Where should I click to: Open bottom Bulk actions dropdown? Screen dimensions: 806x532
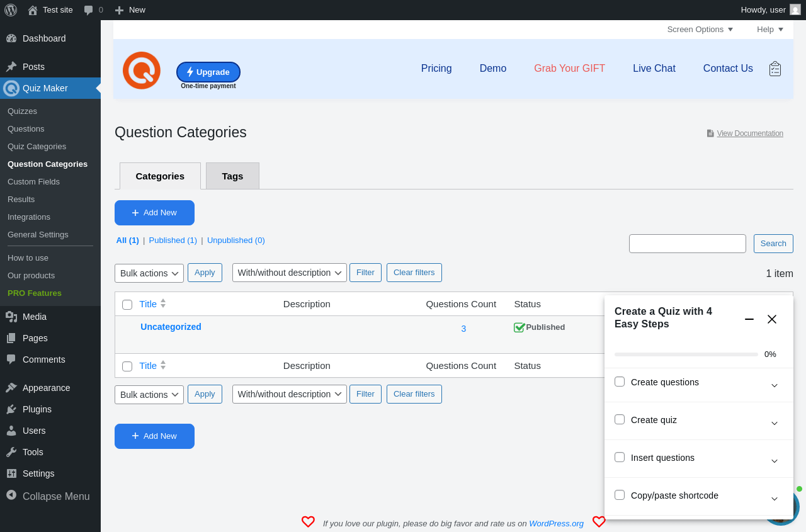pos(149,395)
